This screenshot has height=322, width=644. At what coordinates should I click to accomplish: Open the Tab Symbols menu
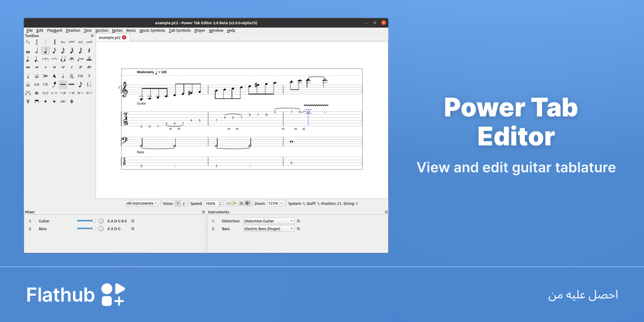coord(180,31)
